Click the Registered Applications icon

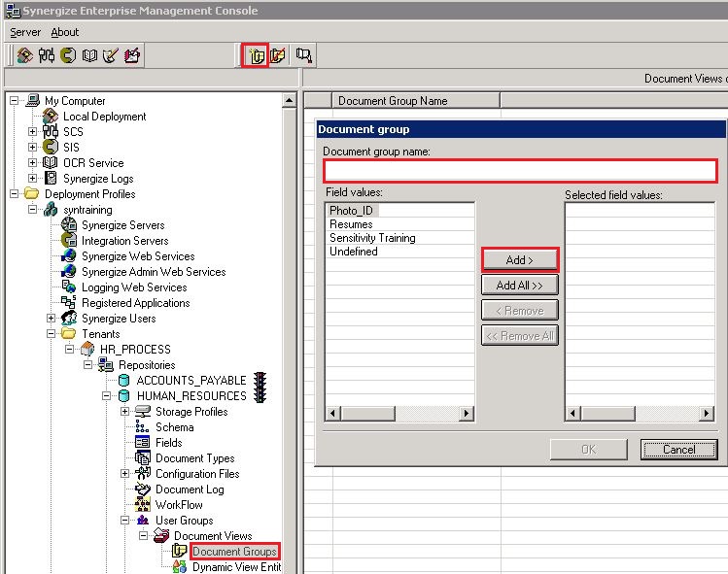[69, 303]
